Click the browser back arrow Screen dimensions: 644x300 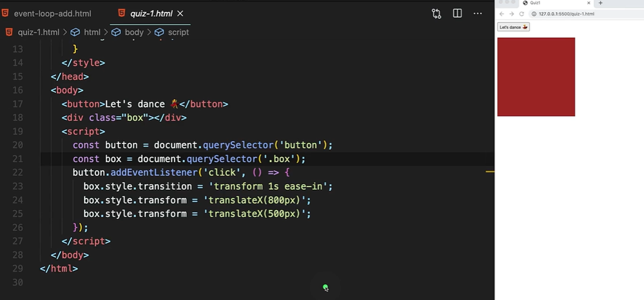501,14
